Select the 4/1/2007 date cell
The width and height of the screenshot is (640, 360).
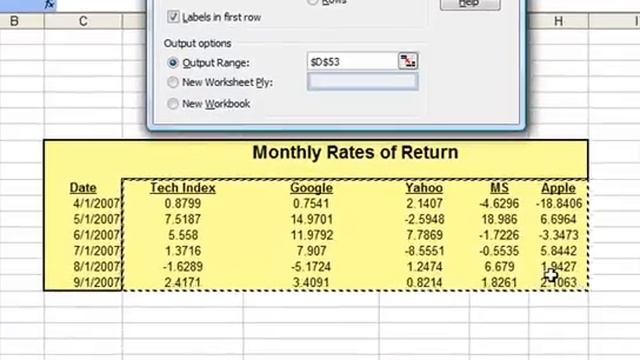click(x=96, y=203)
